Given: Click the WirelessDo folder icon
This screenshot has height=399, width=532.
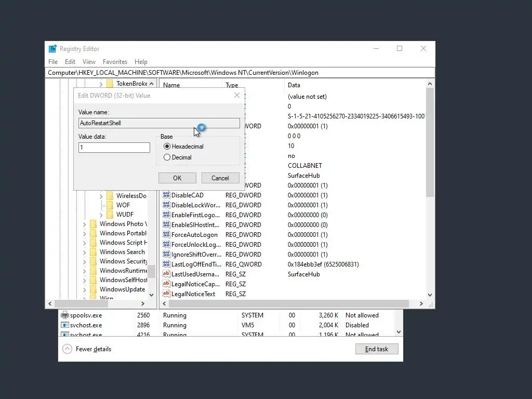Looking at the screenshot, I should click(x=110, y=196).
